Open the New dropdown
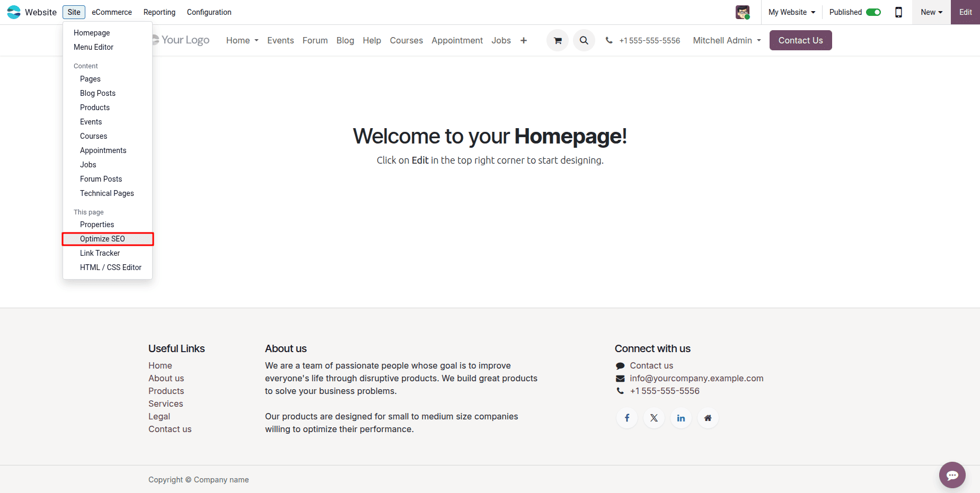The image size is (980, 493). [931, 12]
